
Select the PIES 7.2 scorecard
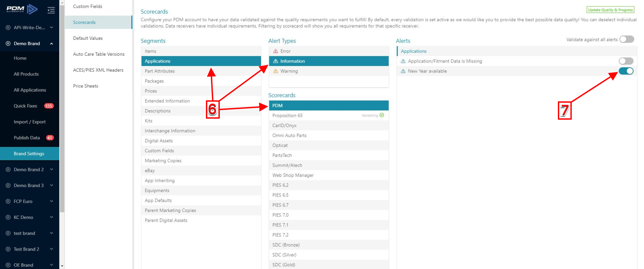[329, 235]
